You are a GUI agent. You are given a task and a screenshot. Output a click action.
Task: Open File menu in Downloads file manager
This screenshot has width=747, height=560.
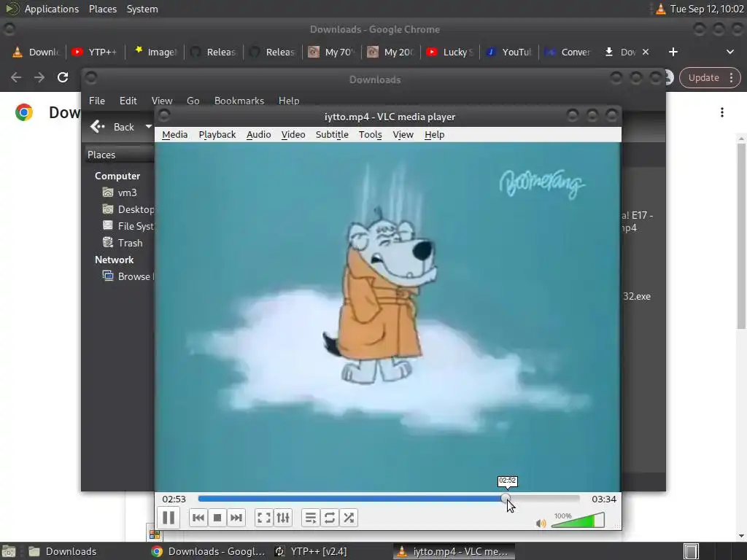(97, 101)
